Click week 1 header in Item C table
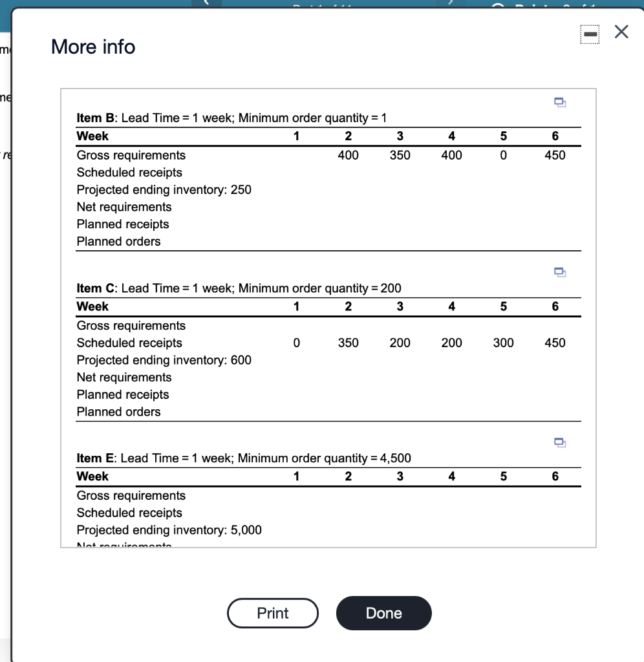The height and width of the screenshot is (662, 644). 296,306
